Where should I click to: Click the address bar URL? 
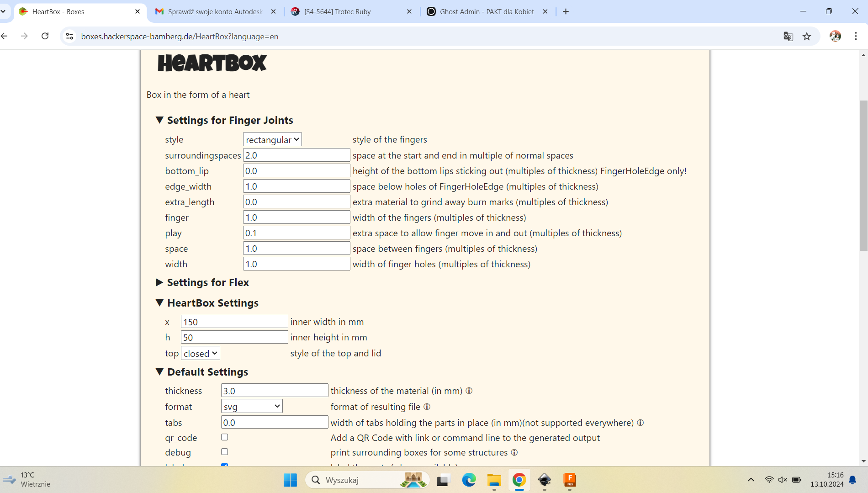coord(180,37)
